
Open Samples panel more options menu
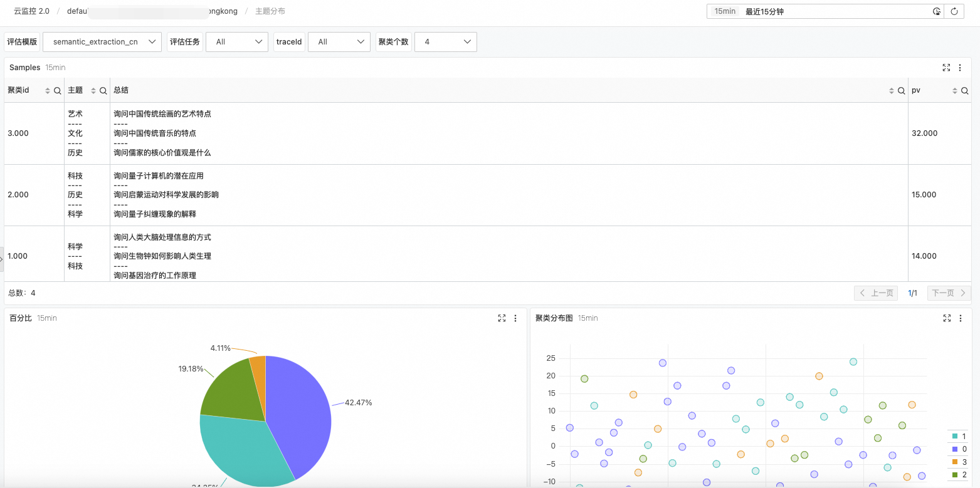click(960, 68)
